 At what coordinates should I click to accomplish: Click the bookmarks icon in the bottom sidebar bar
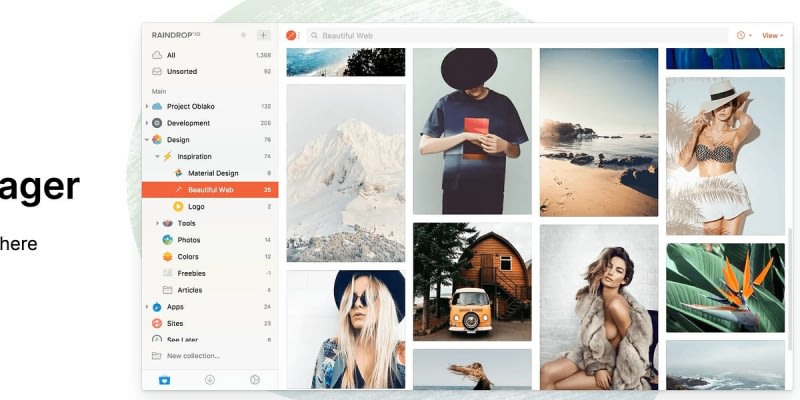click(164, 379)
